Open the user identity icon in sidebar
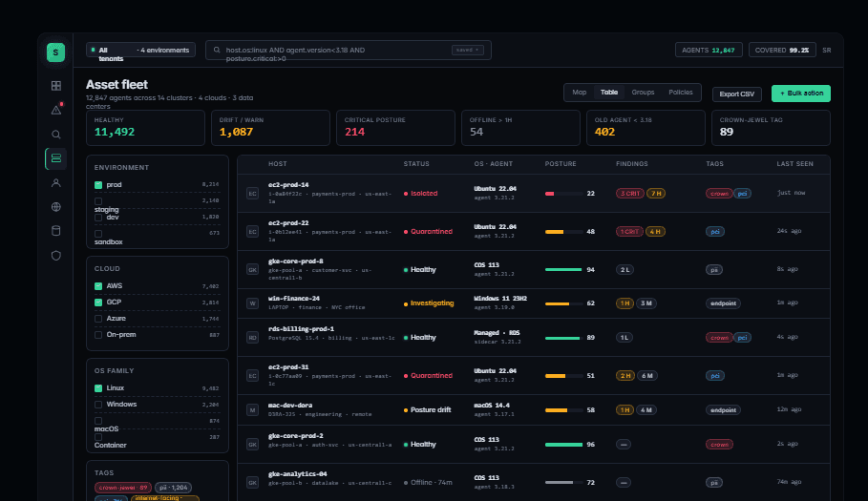This screenshot has width=868, height=501. (56, 183)
